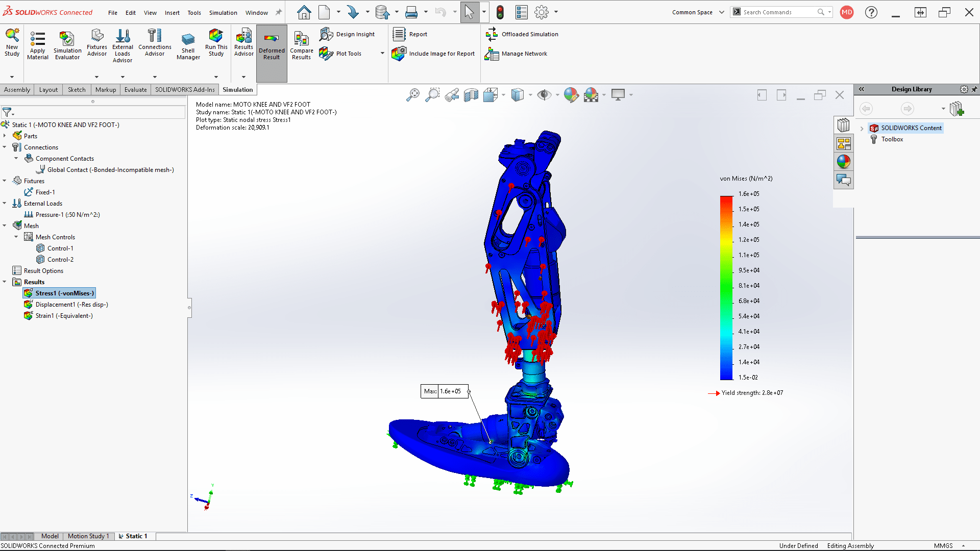The width and height of the screenshot is (980, 551).
Task: Open Offloaded Simulation
Action: 522,34
